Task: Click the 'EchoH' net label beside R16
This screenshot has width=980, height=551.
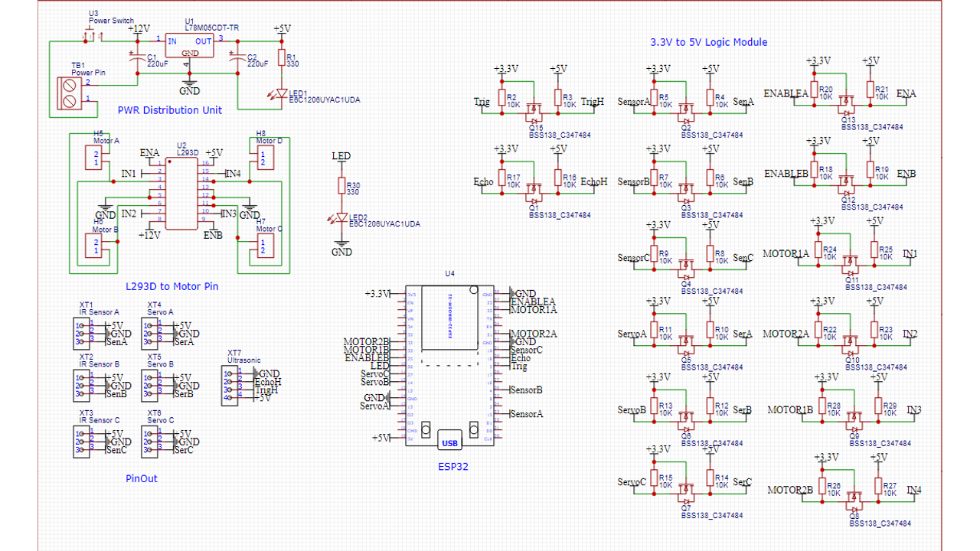Action: (x=594, y=182)
